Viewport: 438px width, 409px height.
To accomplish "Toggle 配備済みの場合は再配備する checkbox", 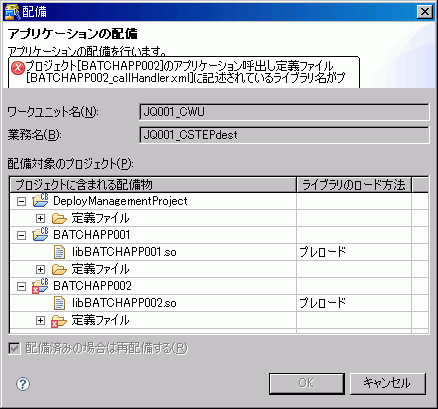I will click(x=14, y=349).
